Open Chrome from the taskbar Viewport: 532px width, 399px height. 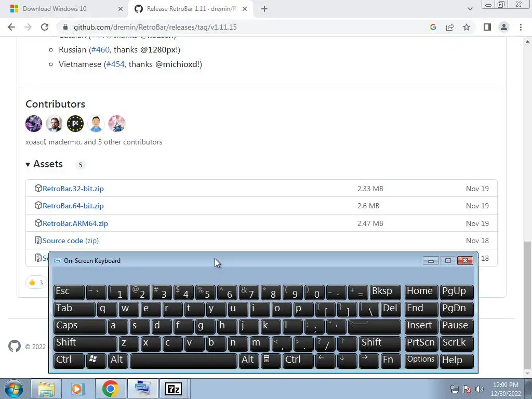pyautogui.click(x=110, y=389)
